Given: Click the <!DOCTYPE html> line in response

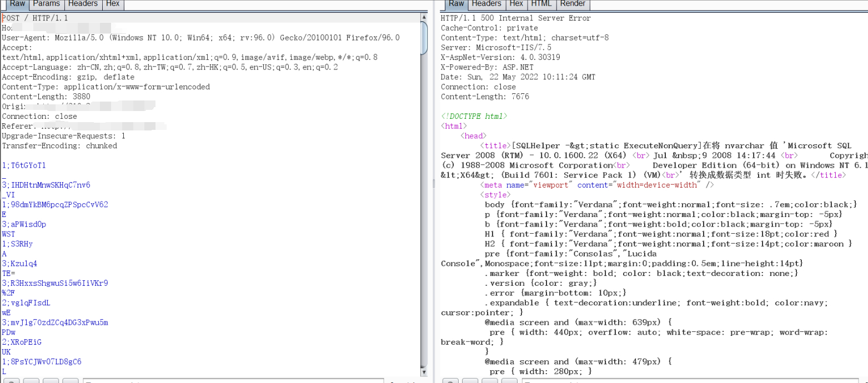Looking at the screenshot, I should click(474, 117).
